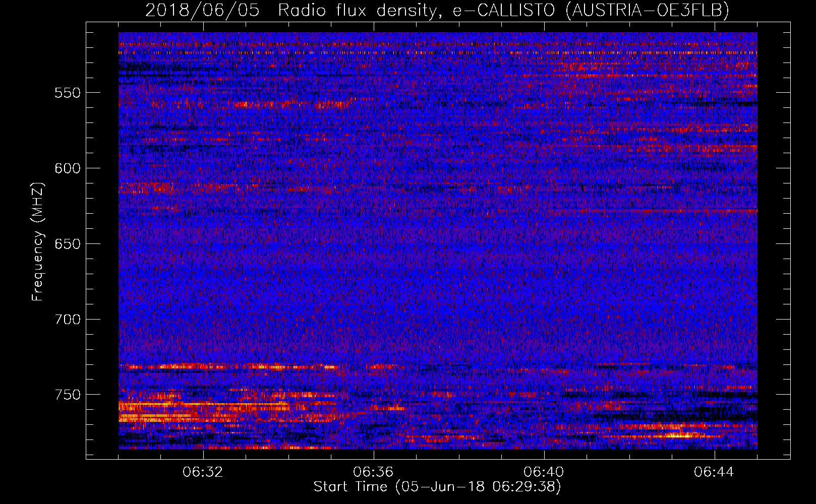Click the plot title "2018/06/05 Radio flux density, e-CALLISTO (AUSTRIA-OE3FLB)"
Viewport: 816px width, 504px height.
[x=437, y=10]
